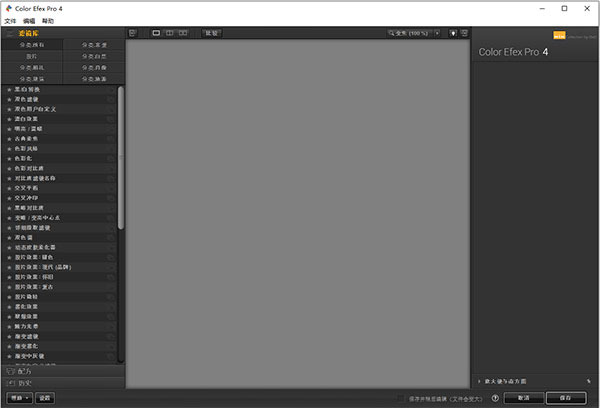Image resolution: width=600 pixels, height=408 pixels.
Task: Toggle favorite star for 漂白效果
Action: tap(9, 119)
